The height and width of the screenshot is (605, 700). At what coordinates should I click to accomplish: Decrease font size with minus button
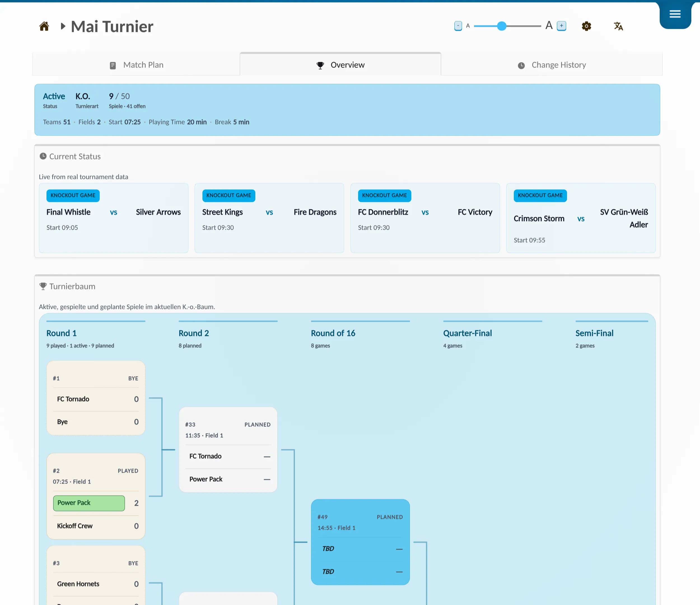pos(458,26)
